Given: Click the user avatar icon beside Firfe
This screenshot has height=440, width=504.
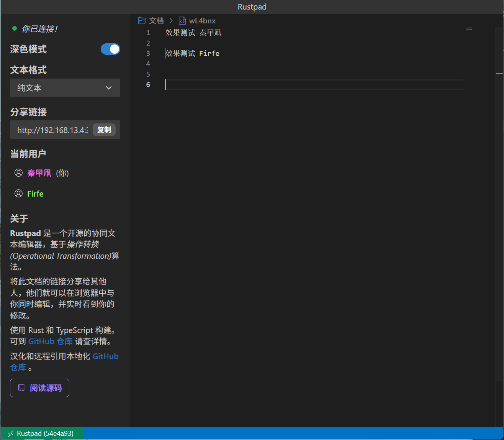Looking at the screenshot, I should (18, 194).
